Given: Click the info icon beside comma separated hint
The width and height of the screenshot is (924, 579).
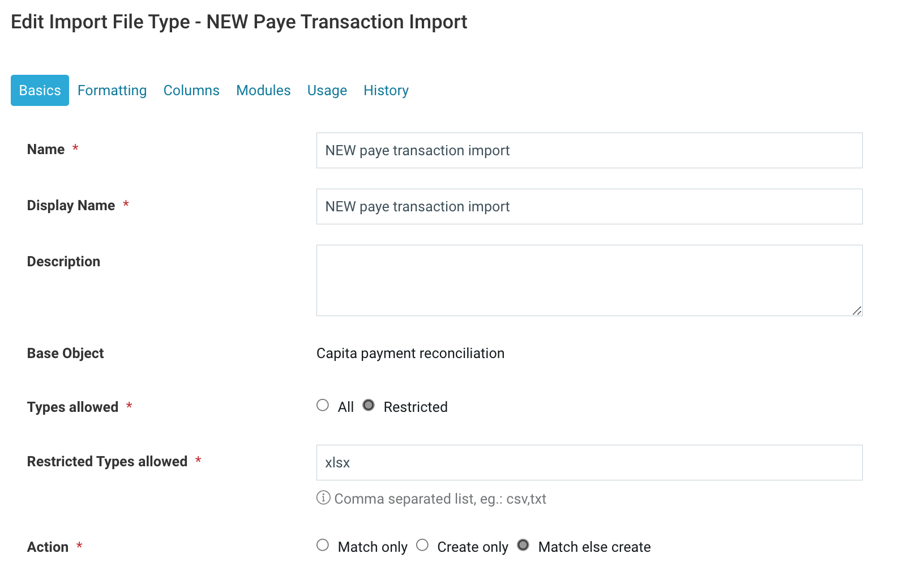Looking at the screenshot, I should (323, 498).
